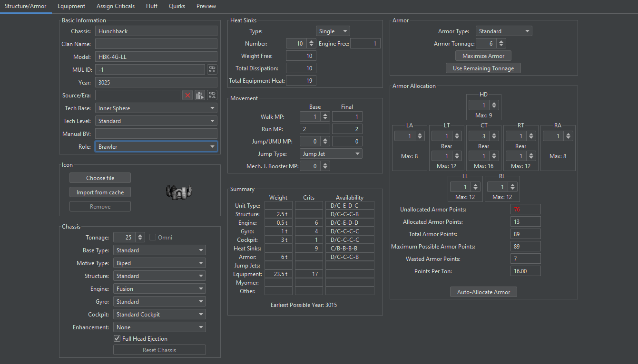
Task: Open the MUL link beside MUL ID
Action: 212,69
